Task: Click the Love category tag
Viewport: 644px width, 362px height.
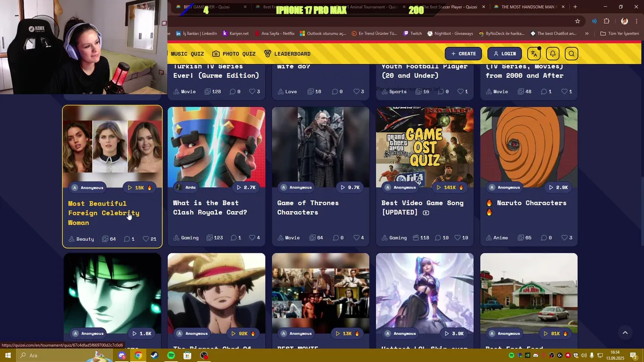Action: [x=287, y=92]
